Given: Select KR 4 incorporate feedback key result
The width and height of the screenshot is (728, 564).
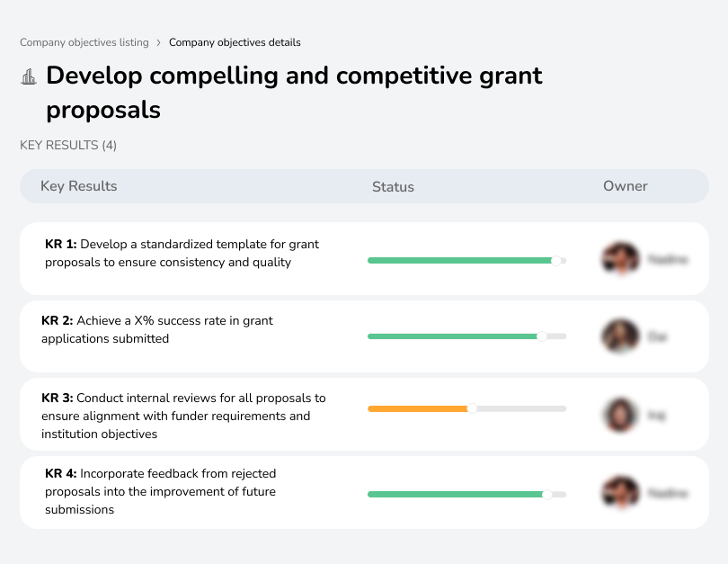Looking at the screenshot, I should (x=160, y=491).
